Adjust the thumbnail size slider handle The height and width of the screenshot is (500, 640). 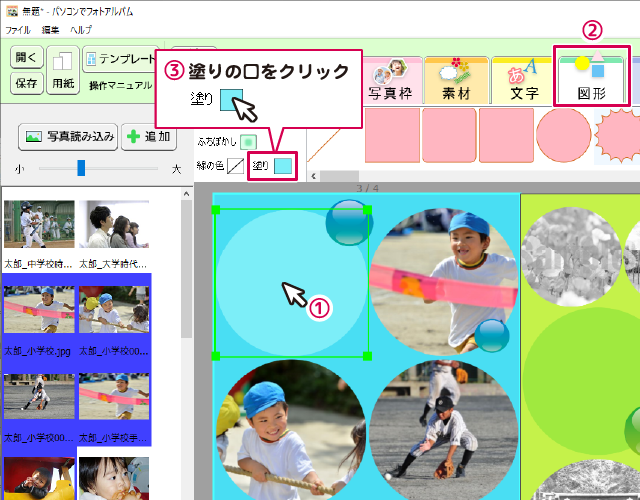(81, 168)
